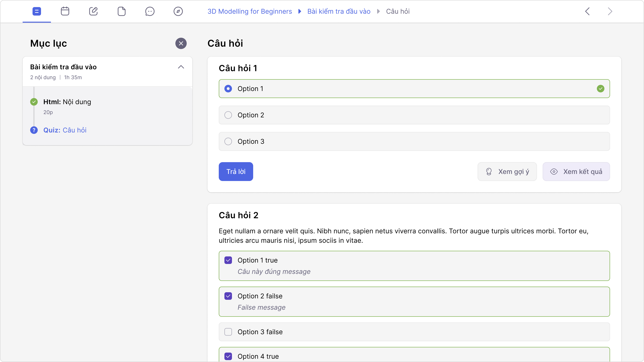Uncheck the Option 2 failse checkbox
Screen dimensions: 644x362
tap(228, 296)
